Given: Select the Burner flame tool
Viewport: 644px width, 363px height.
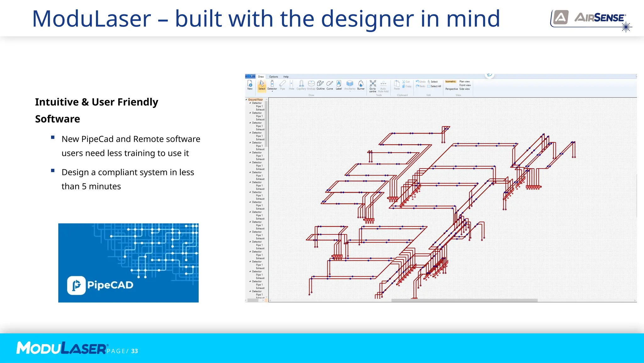Looking at the screenshot, I should (361, 85).
